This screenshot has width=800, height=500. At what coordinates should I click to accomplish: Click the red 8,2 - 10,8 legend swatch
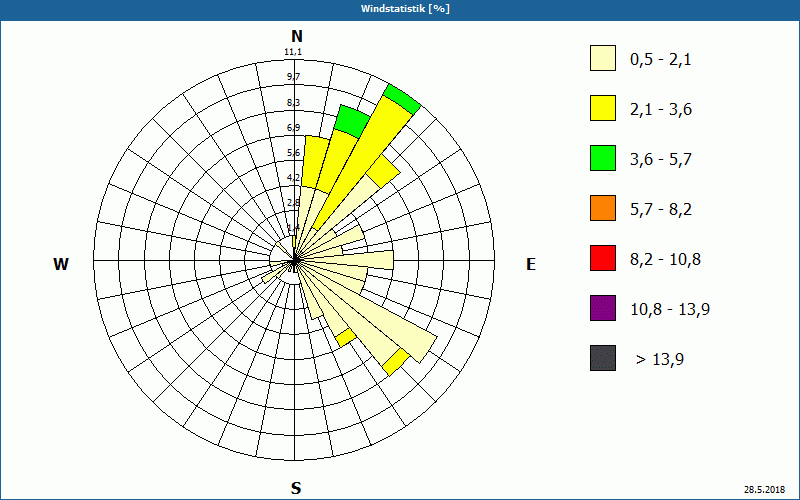pos(603,258)
